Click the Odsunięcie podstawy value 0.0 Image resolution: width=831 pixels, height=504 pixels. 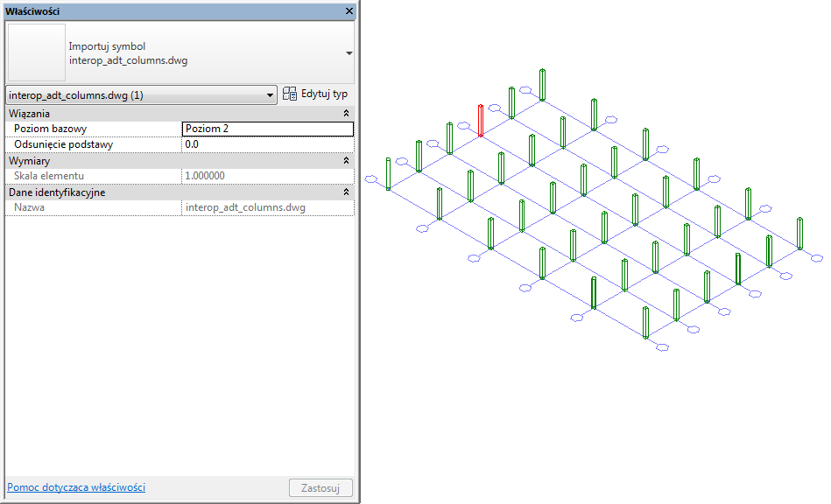click(x=268, y=144)
